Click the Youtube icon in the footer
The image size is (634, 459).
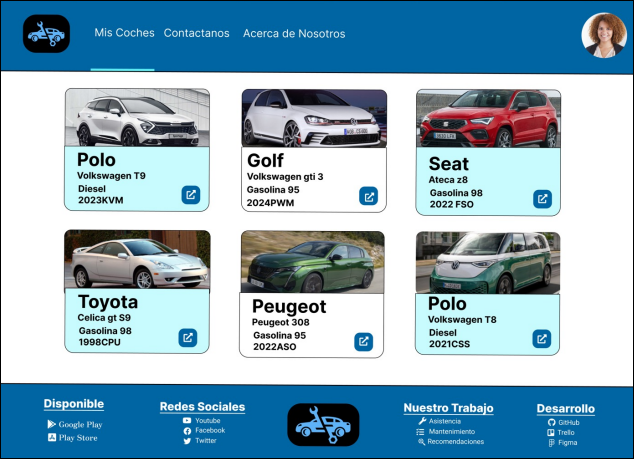pyautogui.click(x=187, y=421)
